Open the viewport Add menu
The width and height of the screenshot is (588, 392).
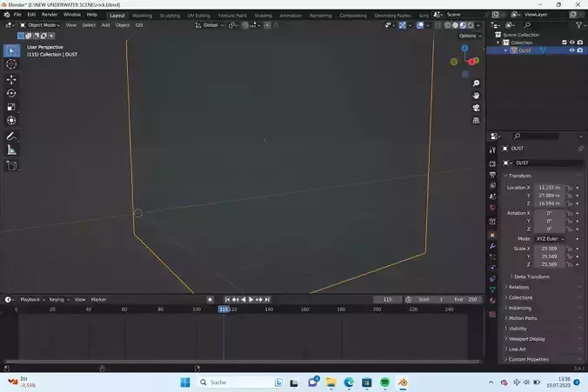click(106, 25)
